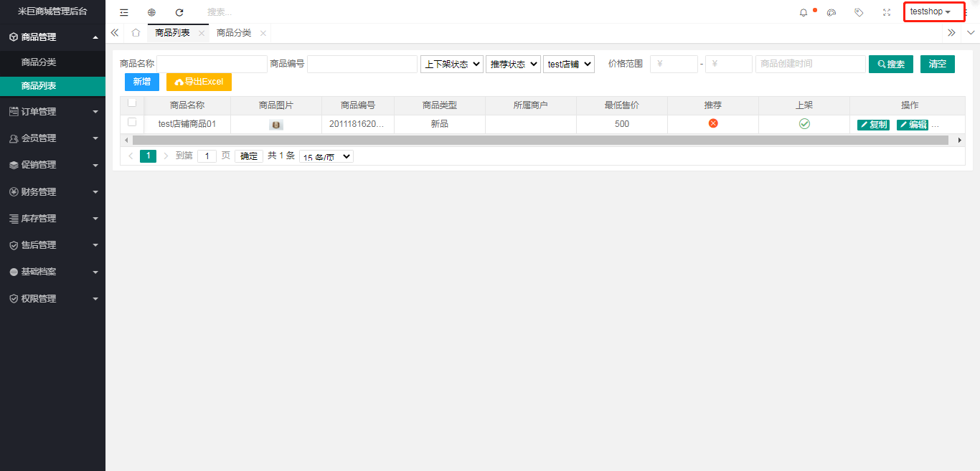Expand the 售后管理 menu
The width and height of the screenshot is (980, 471).
pyautogui.click(x=52, y=245)
